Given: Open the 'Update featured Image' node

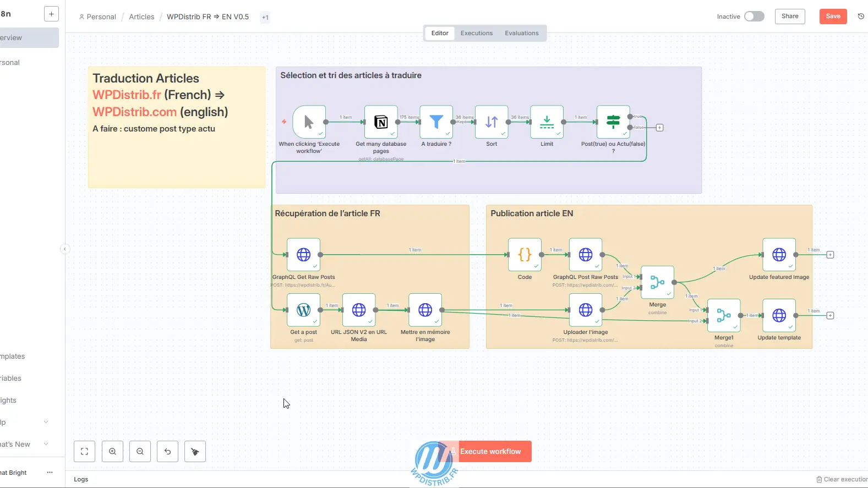Looking at the screenshot, I should (779, 255).
